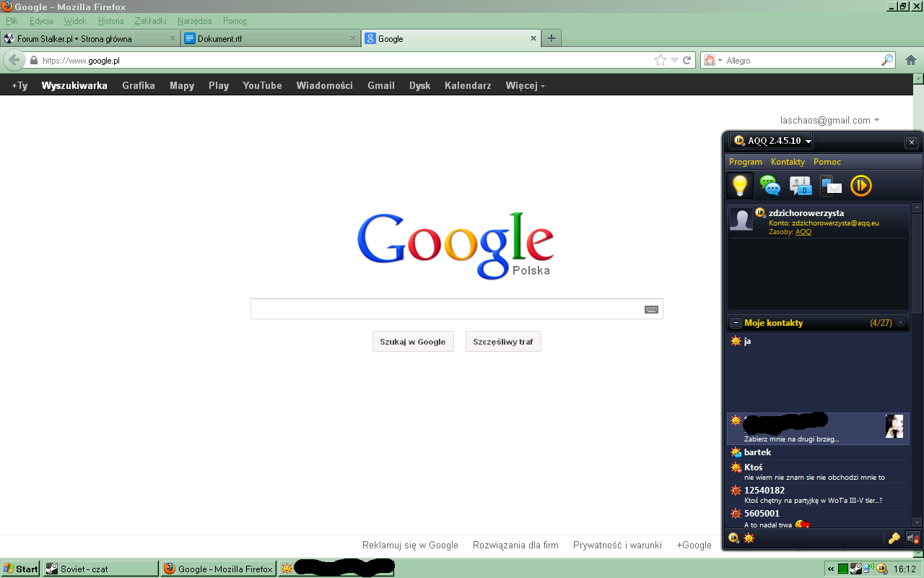The image size is (924, 578).
Task: Click the AQQ icon in system tray
Action: pos(881,569)
